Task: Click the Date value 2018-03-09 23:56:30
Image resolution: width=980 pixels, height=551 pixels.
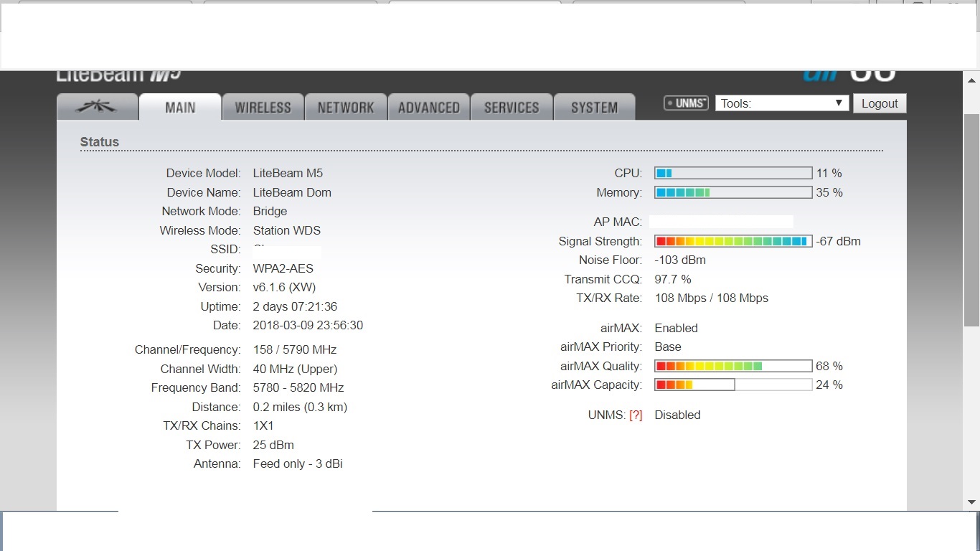Action: 308,325
